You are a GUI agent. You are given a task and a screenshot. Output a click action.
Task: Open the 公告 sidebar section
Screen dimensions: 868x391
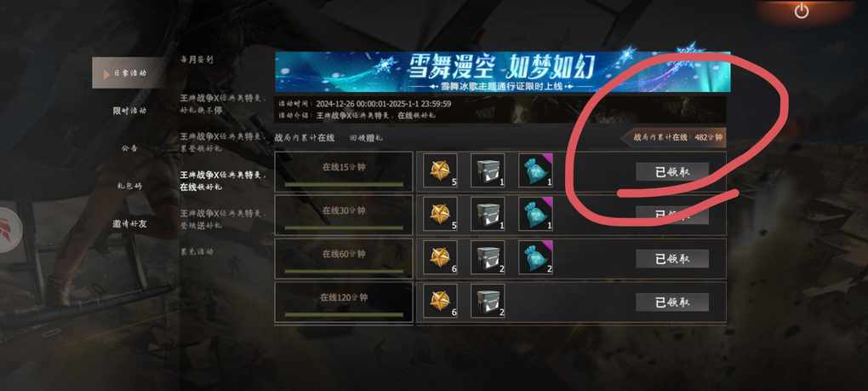pos(129,148)
